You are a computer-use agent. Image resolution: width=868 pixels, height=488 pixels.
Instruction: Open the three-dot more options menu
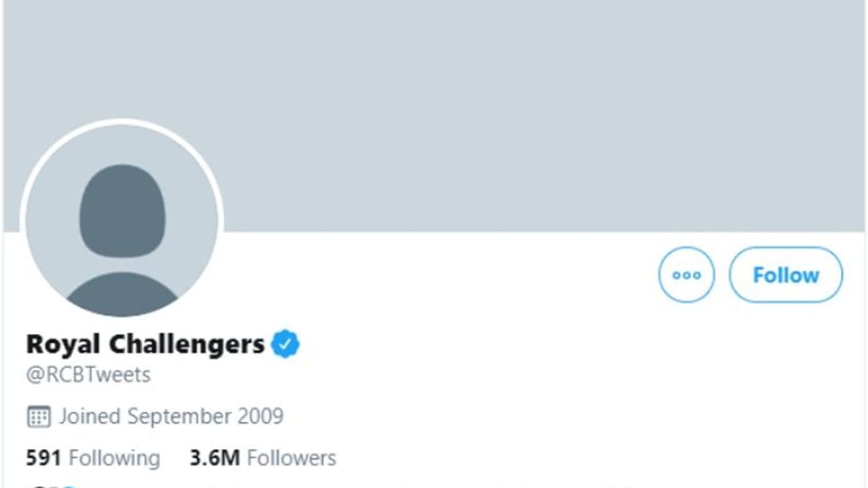pyautogui.click(x=686, y=274)
